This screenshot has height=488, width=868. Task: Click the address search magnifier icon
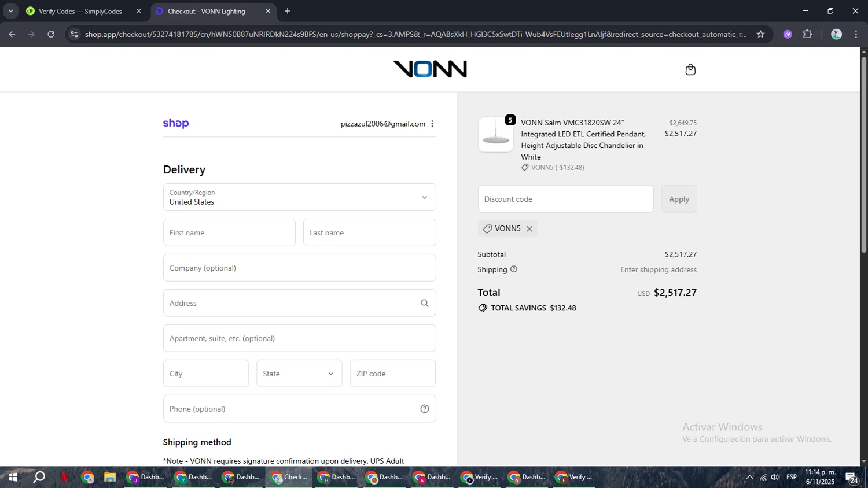pyautogui.click(x=425, y=303)
